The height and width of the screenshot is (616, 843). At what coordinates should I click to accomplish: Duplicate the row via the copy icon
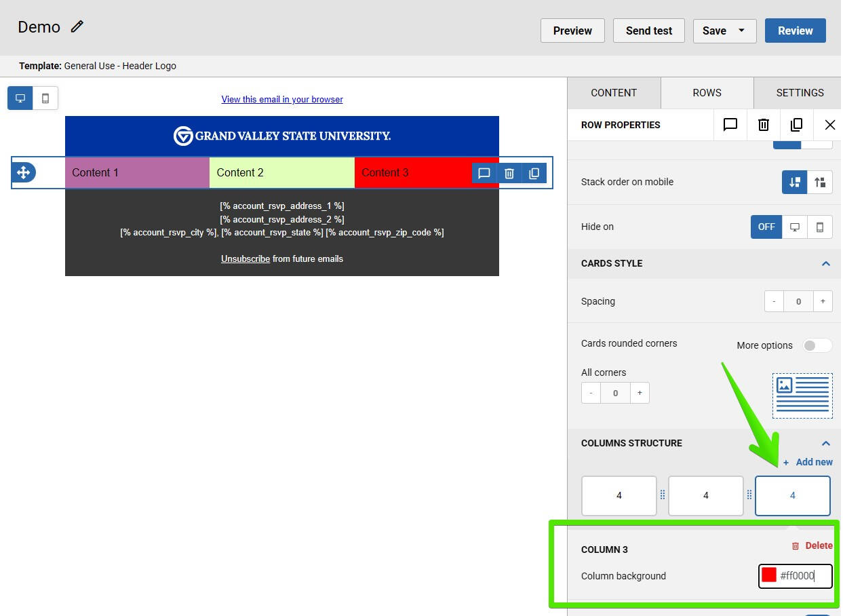796,125
